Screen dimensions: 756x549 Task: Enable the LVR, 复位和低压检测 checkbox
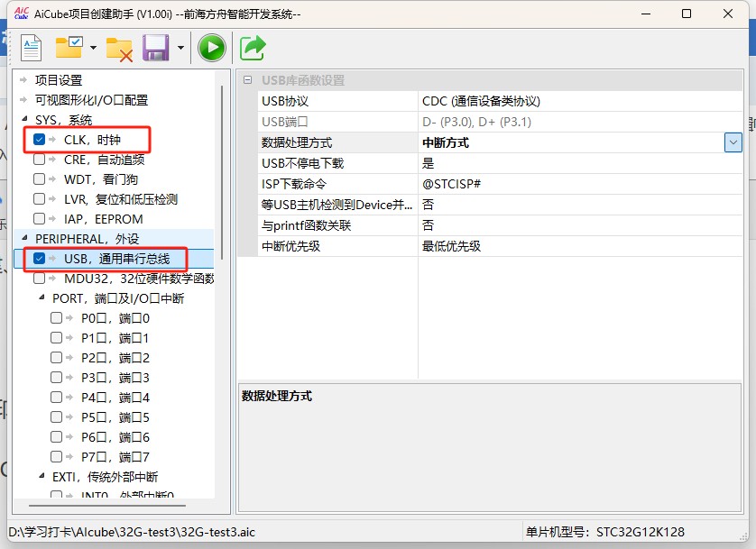coord(39,199)
